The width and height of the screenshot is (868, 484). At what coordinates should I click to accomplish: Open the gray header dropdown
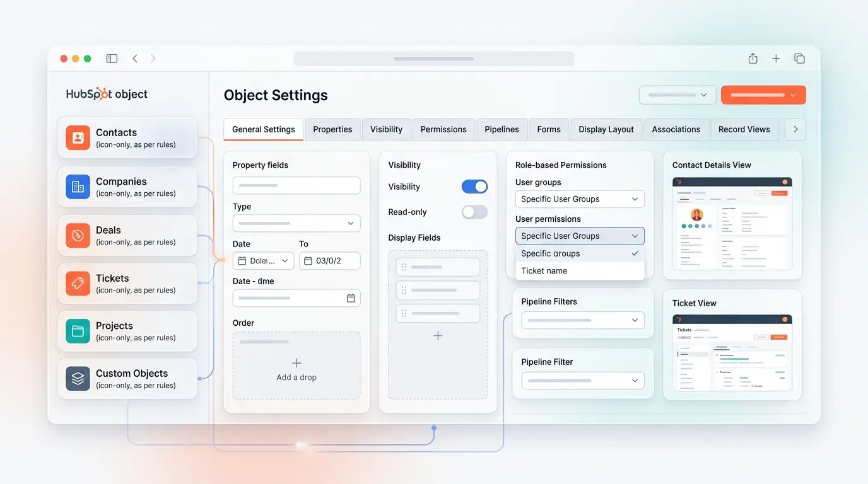coord(677,95)
